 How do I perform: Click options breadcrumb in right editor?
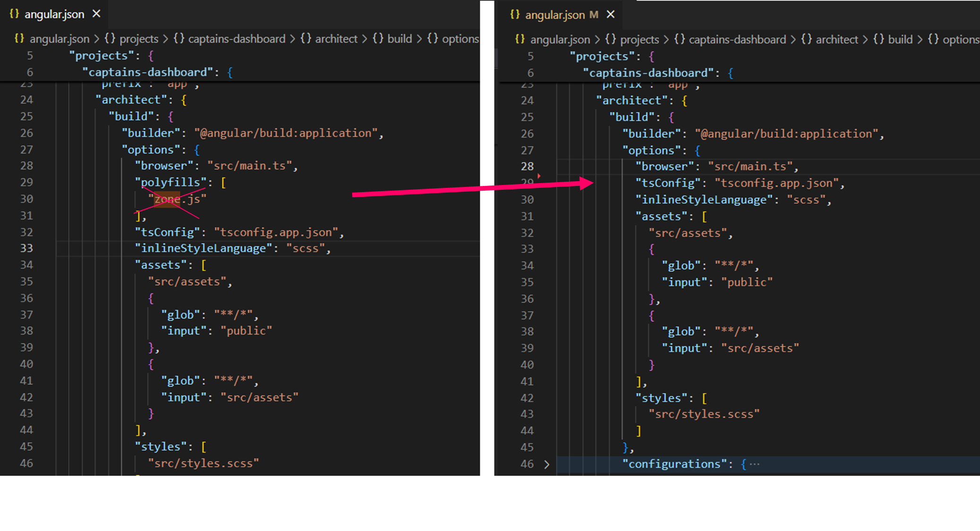[960, 40]
